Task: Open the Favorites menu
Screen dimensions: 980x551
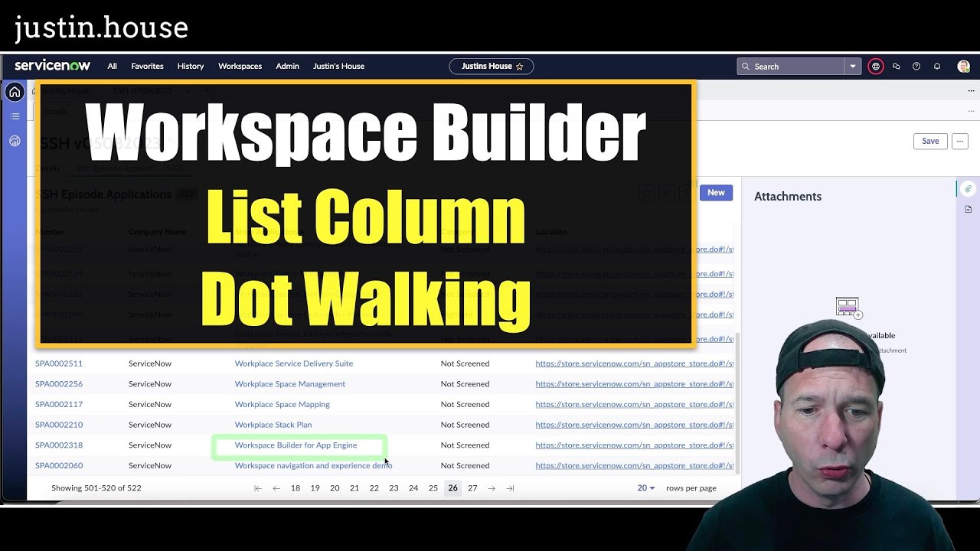Action: 147,66
